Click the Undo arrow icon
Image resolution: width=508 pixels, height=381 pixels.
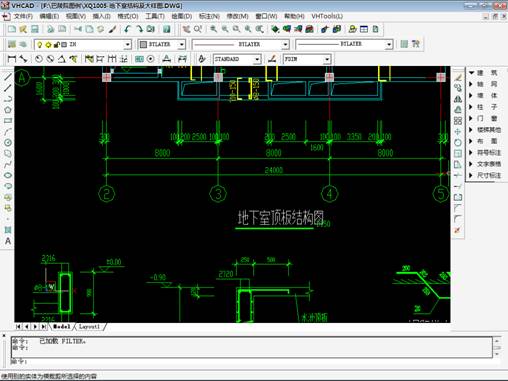point(127,29)
